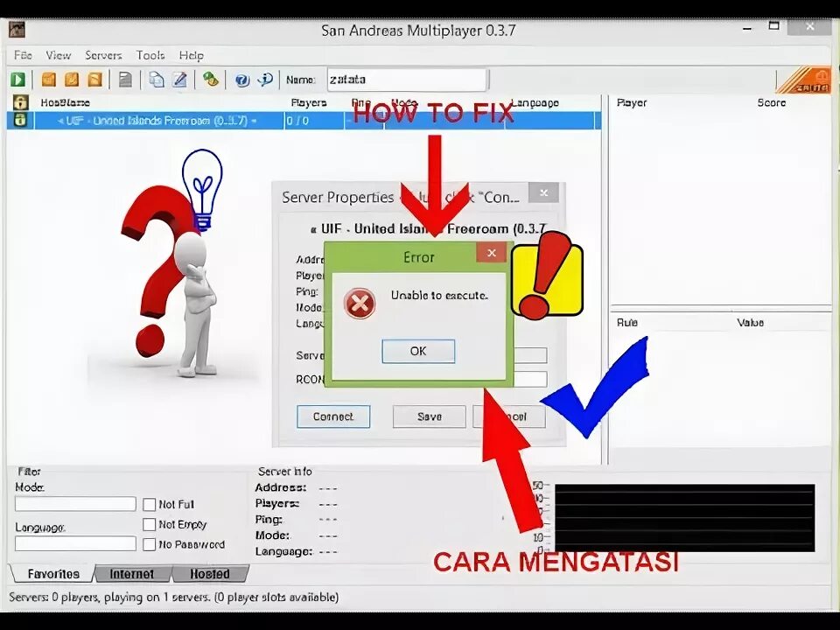
Task: Select the UIF United Islands Freeroam server row
Action: (x=304, y=120)
